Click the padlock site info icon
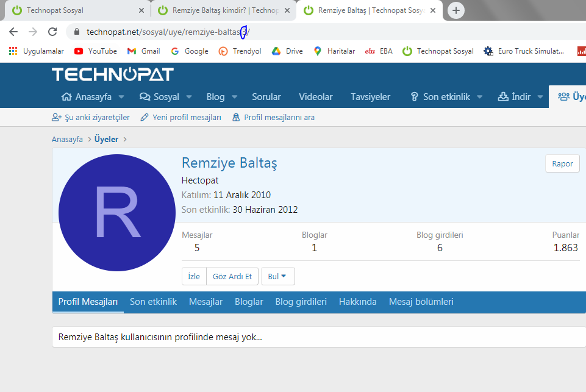This screenshot has width=586, height=392. [x=77, y=32]
